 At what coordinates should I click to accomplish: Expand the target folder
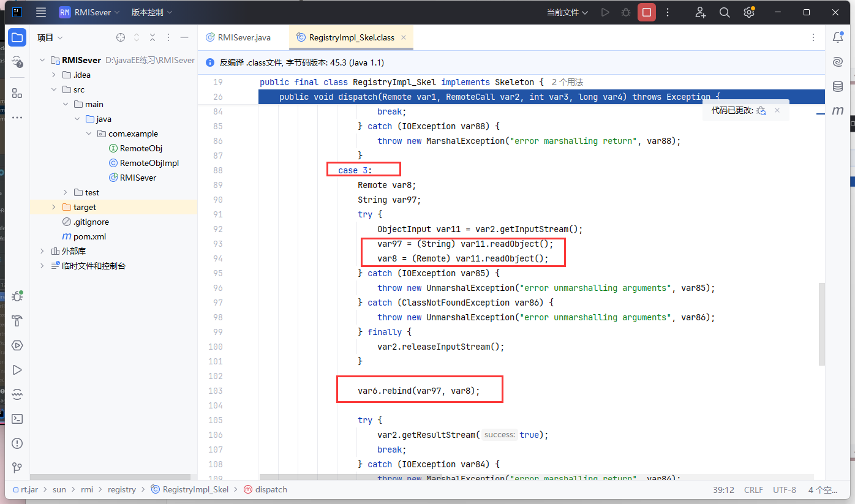pyautogui.click(x=53, y=207)
